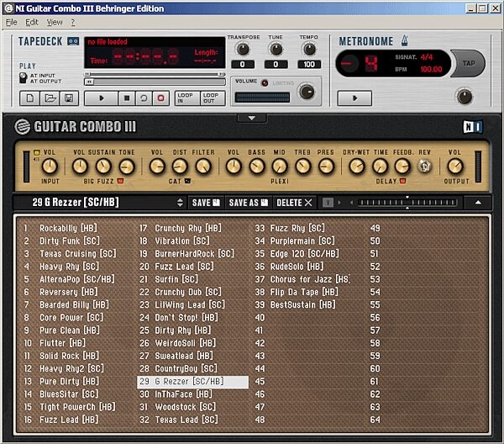
Task: Start tapedeck playback
Action: (101, 98)
